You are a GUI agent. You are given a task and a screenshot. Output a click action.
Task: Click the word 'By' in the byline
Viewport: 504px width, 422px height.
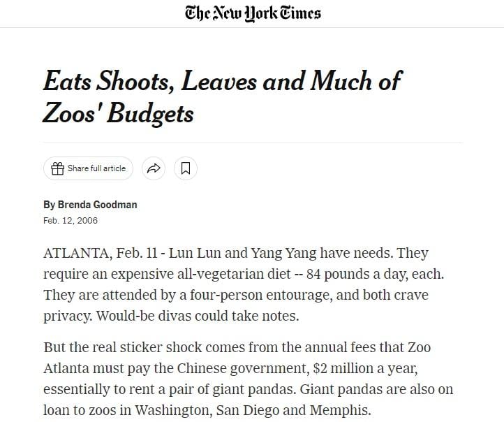pyautogui.click(x=49, y=205)
